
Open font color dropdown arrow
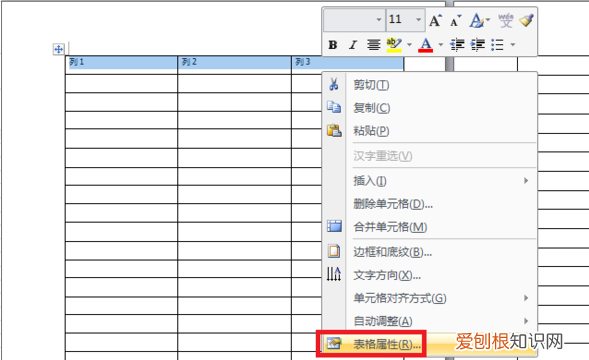[x=441, y=45]
